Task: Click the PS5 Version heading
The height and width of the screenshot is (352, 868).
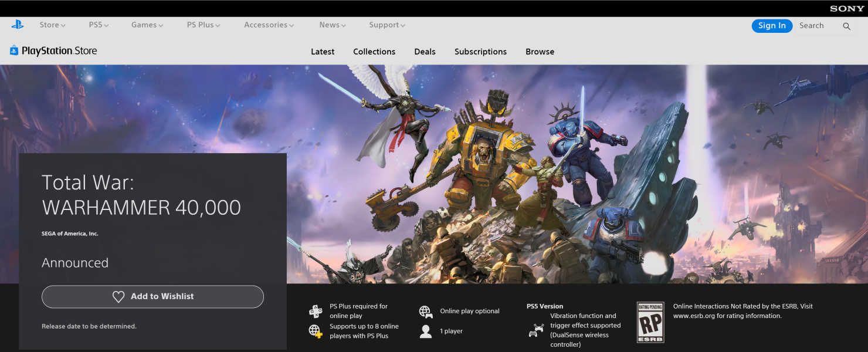Action: 545,306
